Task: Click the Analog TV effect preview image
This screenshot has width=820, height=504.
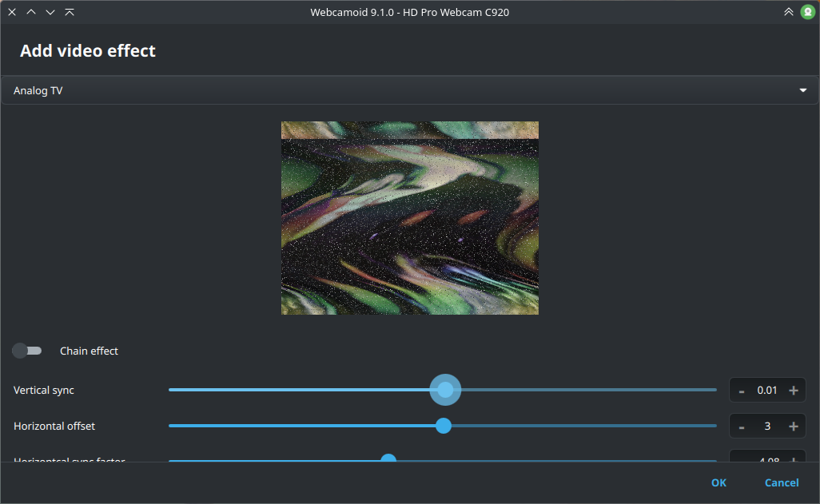Action: 409,218
